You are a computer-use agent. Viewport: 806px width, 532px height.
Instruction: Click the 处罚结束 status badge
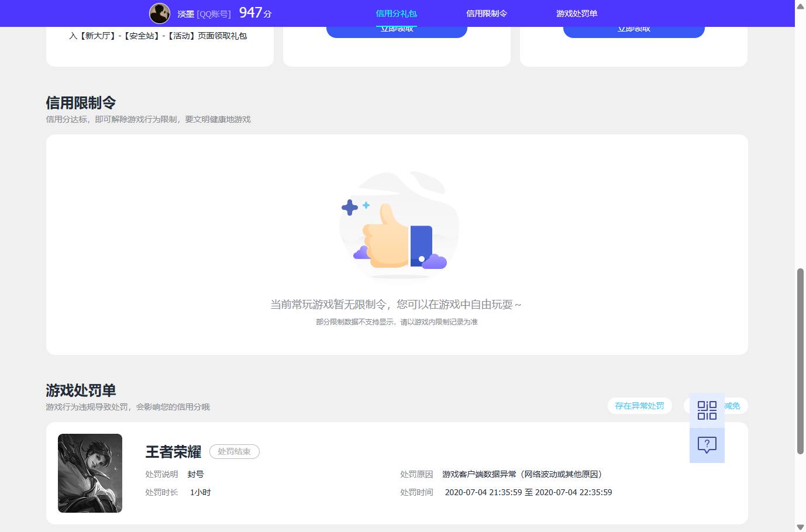coord(234,451)
